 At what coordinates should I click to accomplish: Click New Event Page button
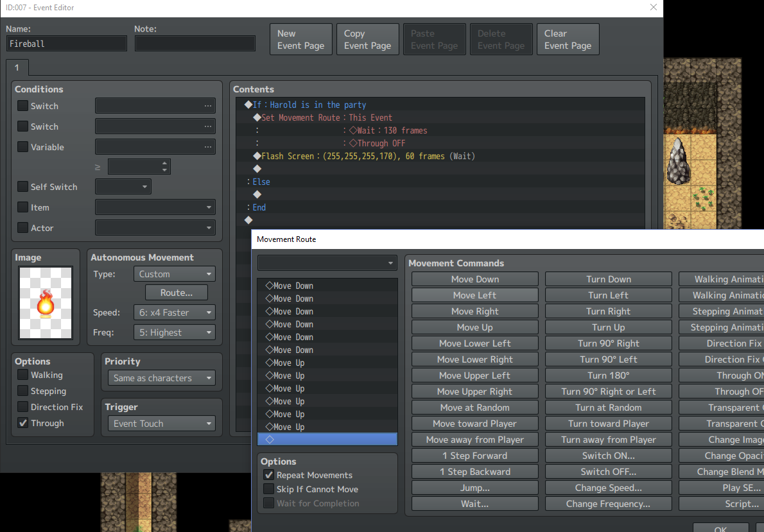[x=301, y=39]
